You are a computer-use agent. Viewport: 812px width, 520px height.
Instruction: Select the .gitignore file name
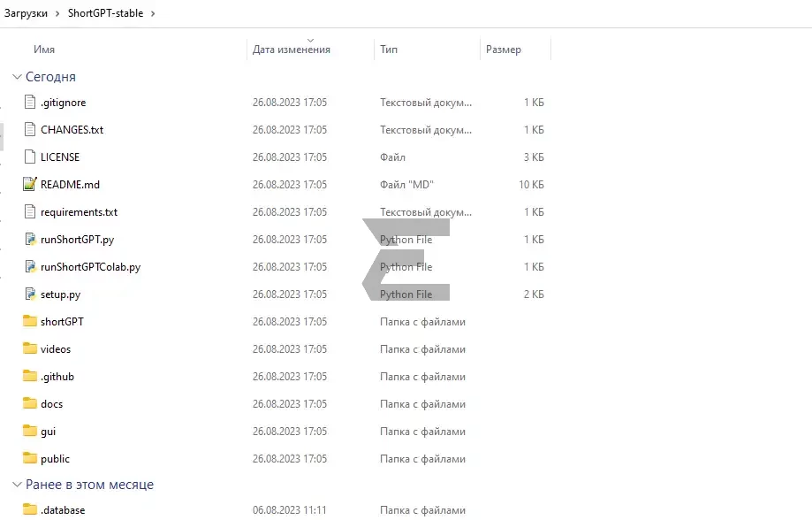click(x=64, y=103)
